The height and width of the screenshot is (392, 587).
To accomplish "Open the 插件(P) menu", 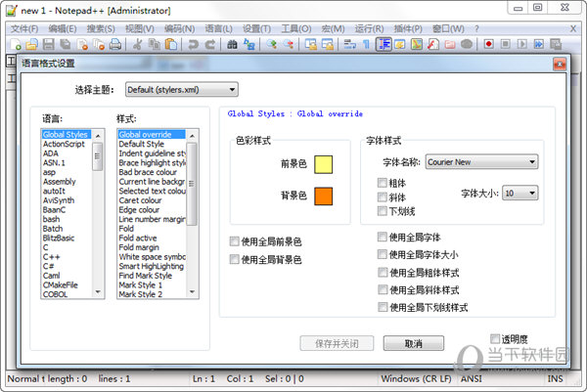I will pos(408,28).
